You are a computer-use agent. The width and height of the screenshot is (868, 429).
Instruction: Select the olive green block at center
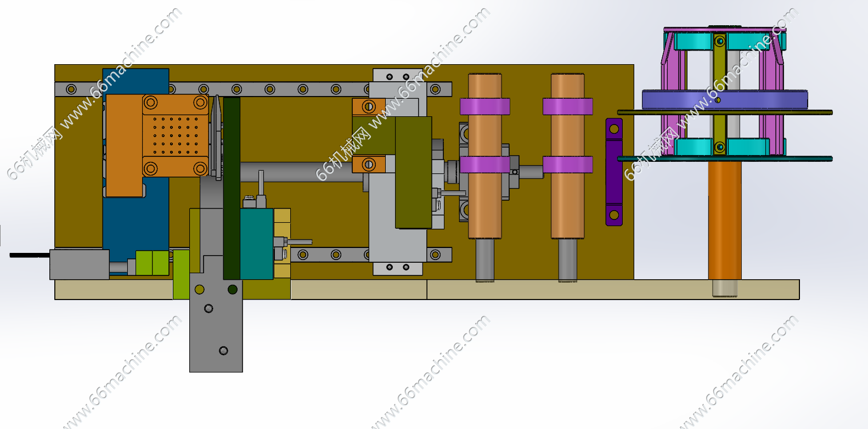click(x=413, y=173)
